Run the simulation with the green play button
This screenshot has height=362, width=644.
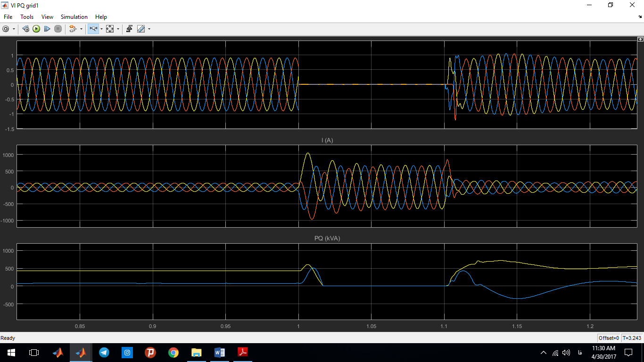coord(36,29)
